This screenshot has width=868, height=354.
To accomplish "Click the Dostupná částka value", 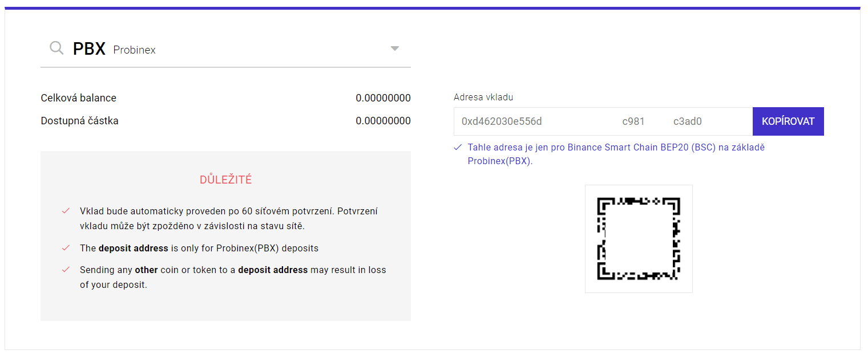I will point(383,121).
